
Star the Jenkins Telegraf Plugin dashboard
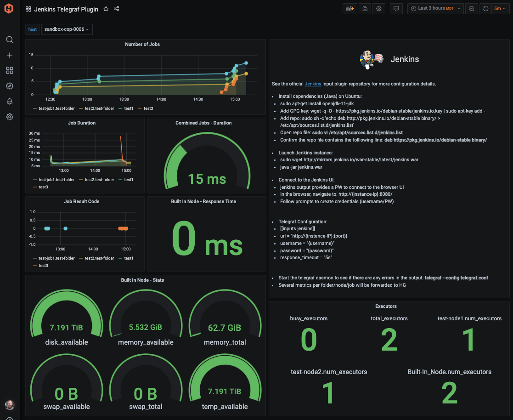point(106,9)
